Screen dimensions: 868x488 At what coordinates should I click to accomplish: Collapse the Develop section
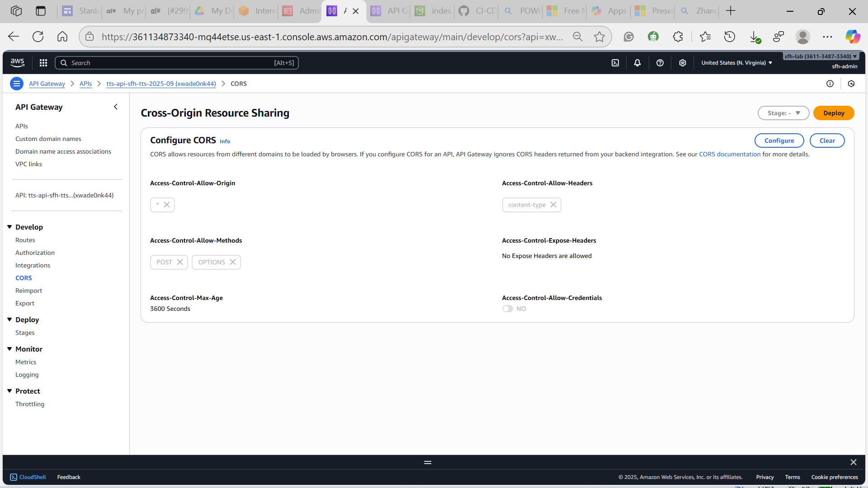[9, 227]
